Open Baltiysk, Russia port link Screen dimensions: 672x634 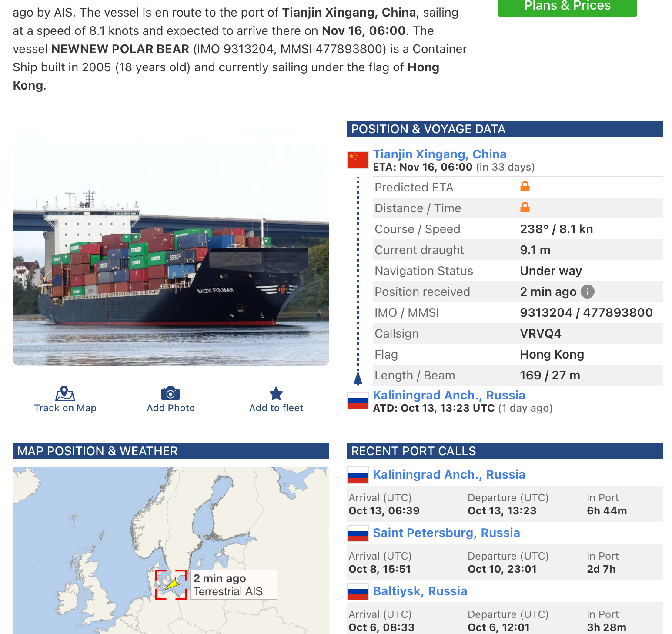420,591
